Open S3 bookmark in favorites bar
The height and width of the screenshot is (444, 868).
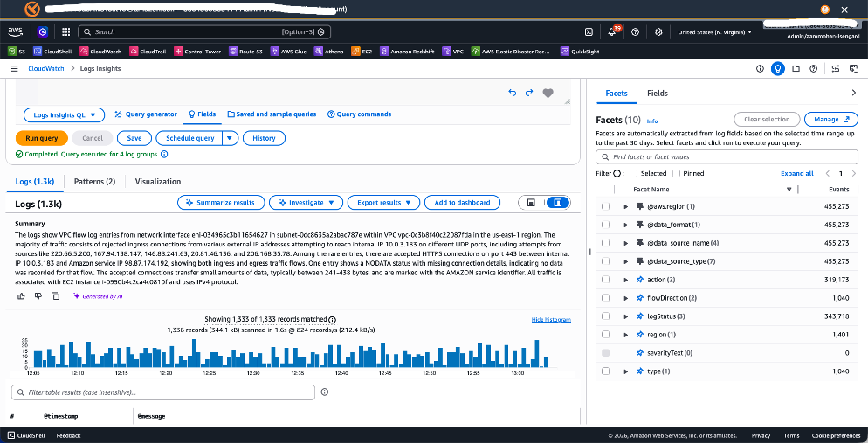[17, 52]
